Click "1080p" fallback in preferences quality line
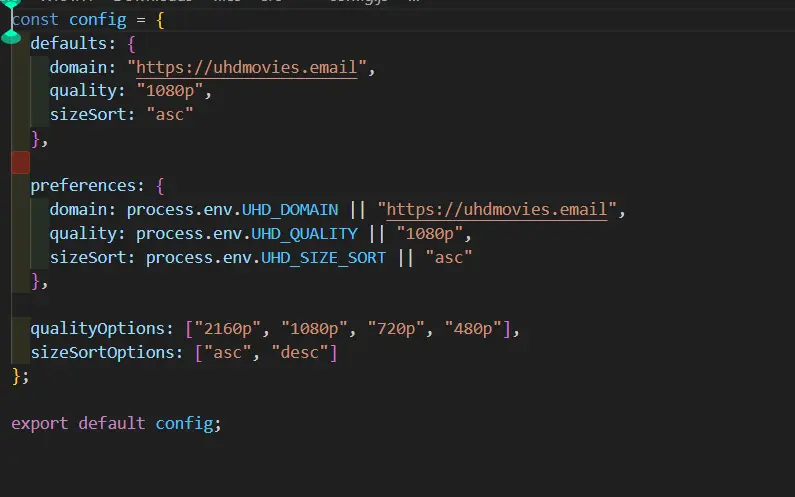Screen dimensions: 795x497 pyautogui.click(x=430, y=233)
